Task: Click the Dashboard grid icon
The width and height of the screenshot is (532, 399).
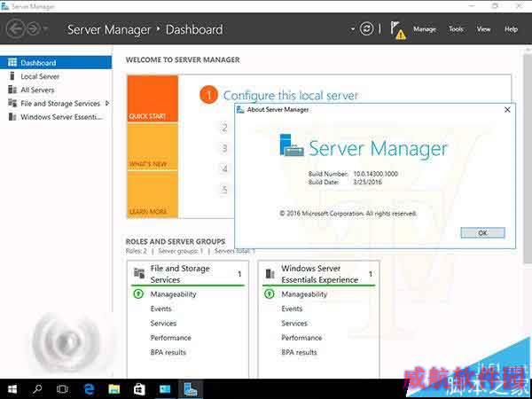Action: (12, 62)
